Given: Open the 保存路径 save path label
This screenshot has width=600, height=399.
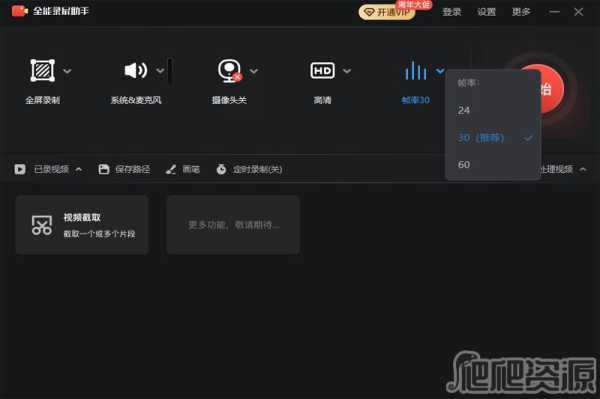Looking at the screenshot, I should [133, 169].
